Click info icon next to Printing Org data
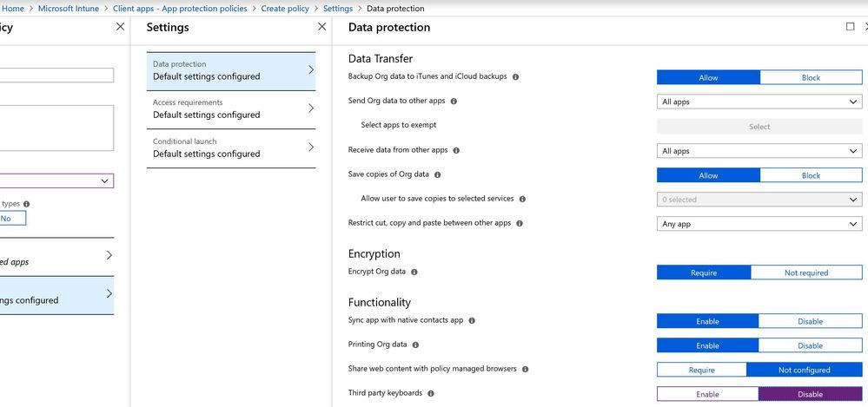 (x=416, y=345)
